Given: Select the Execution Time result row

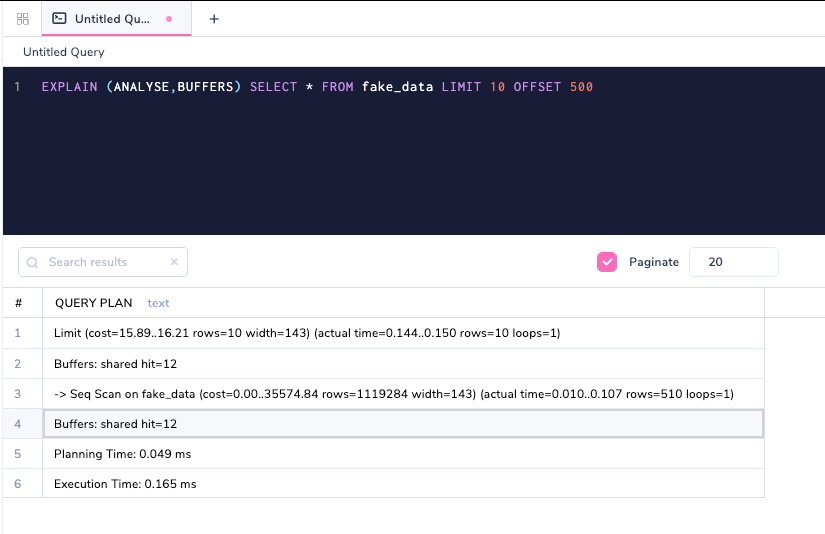Looking at the screenshot, I should pyautogui.click(x=125, y=484).
